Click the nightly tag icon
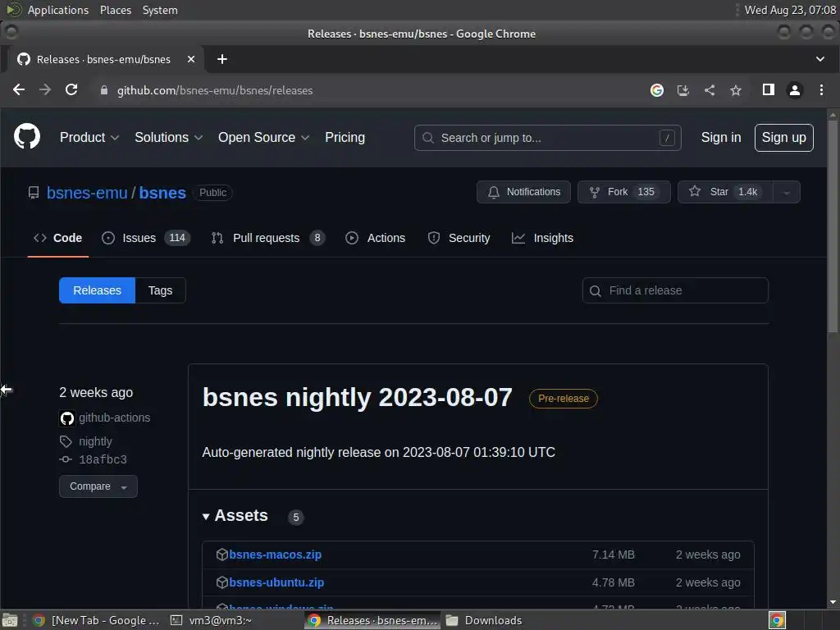Image resolution: width=840 pixels, height=630 pixels. point(66,441)
